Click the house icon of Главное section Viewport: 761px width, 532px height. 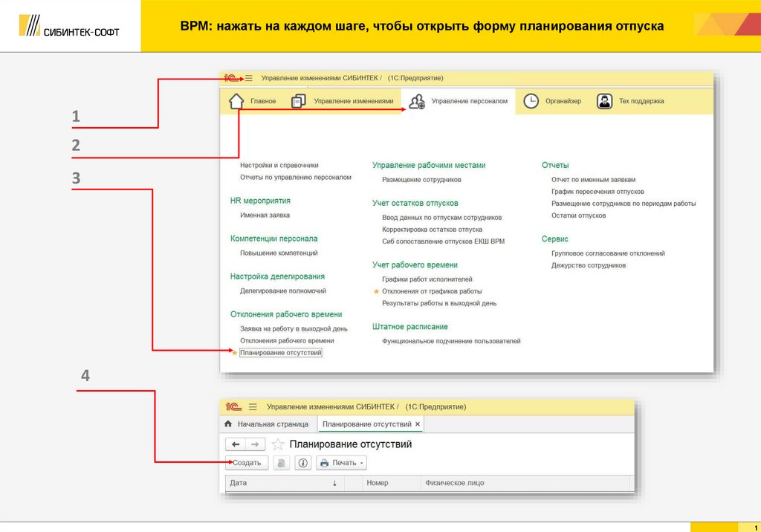click(236, 101)
